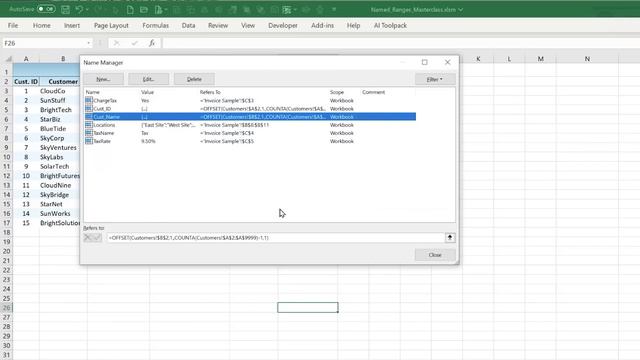
Task: Open the File menu
Action: pos(13,25)
